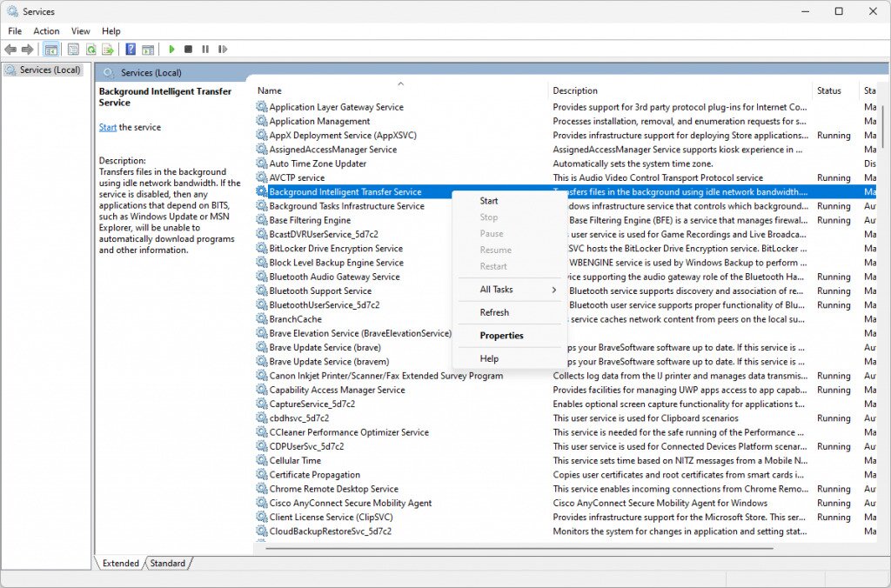This screenshot has width=891, height=588.
Task: Restart the service using the restart toolbar icon
Action: point(224,49)
